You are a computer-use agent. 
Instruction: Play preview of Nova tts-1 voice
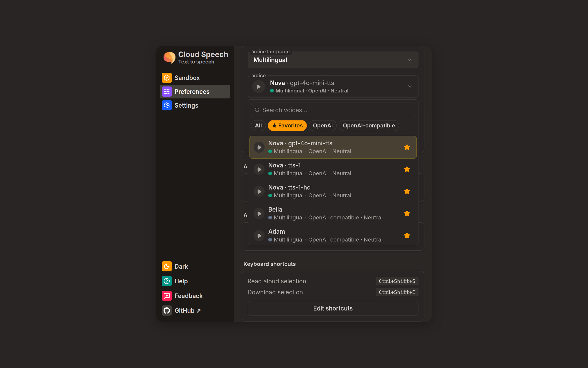[x=259, y=170]
